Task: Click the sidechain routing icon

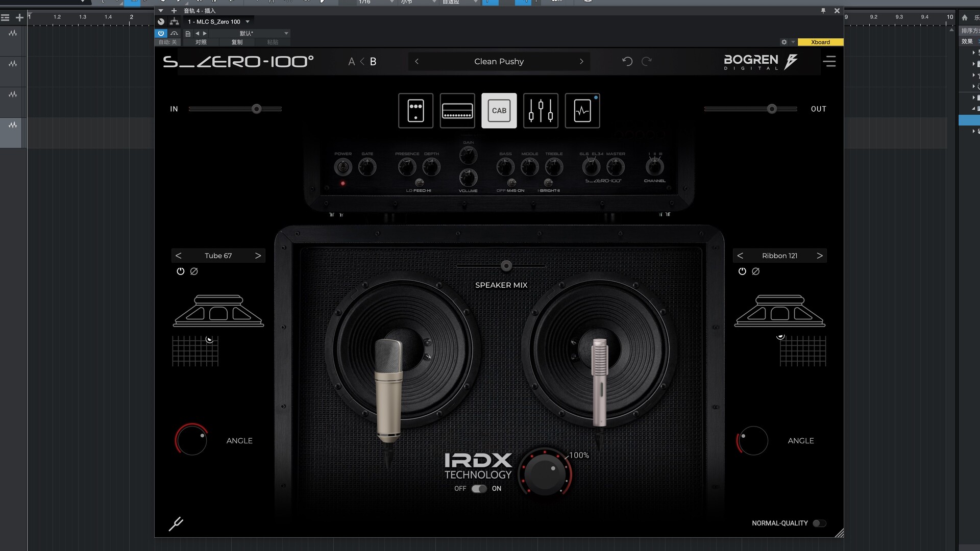Action: coord(174,21)
